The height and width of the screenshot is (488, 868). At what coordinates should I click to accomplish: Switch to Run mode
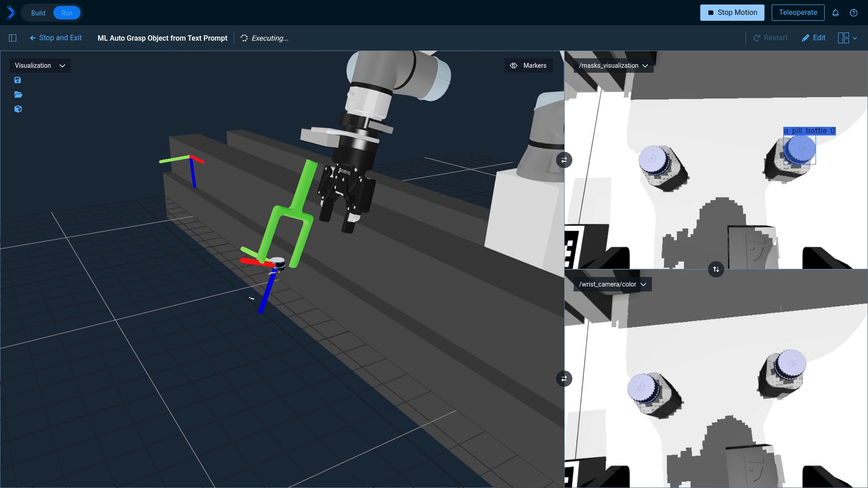point(67,13)
